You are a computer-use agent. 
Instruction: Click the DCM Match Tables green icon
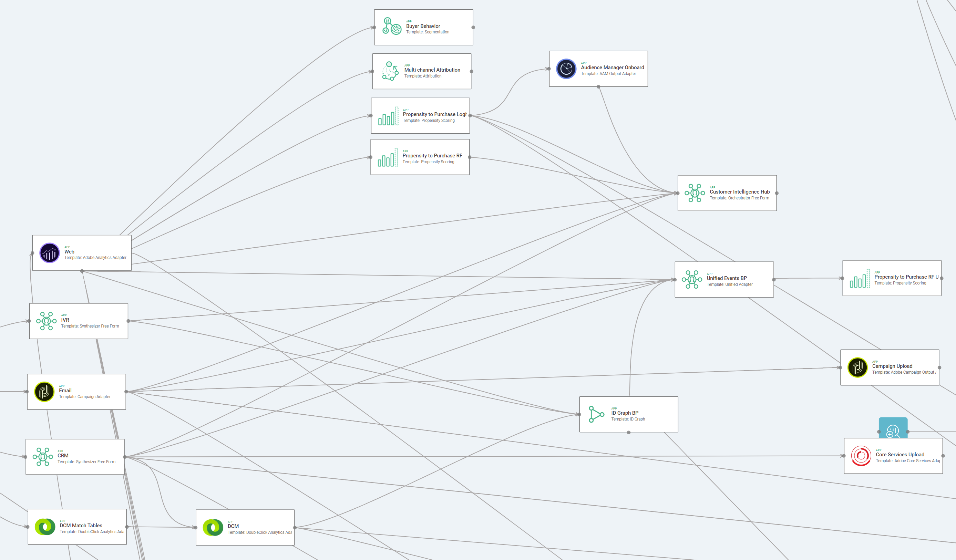[45, 527]
